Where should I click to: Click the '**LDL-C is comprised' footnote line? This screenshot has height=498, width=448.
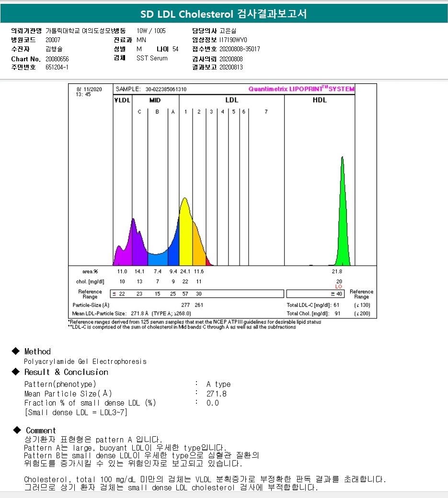tap(182, 327)
